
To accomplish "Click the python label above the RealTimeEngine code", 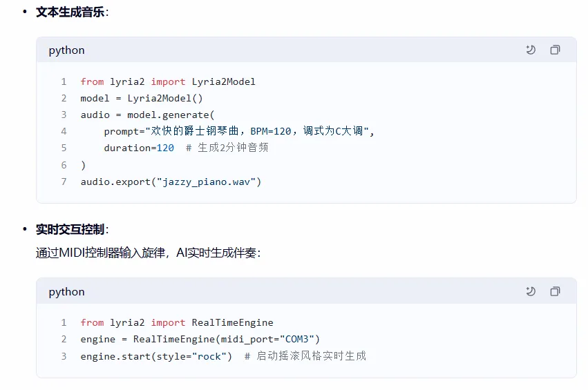I will point(66,292).
